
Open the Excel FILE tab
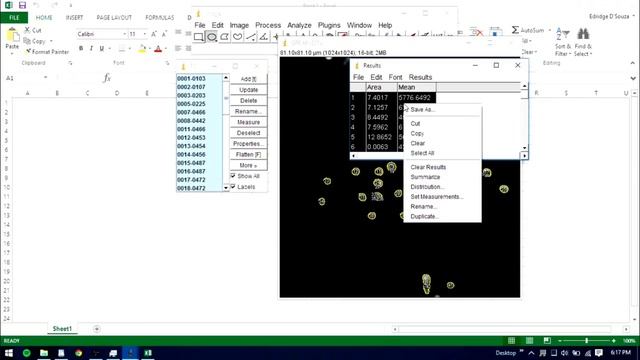[x=14, y=18]
